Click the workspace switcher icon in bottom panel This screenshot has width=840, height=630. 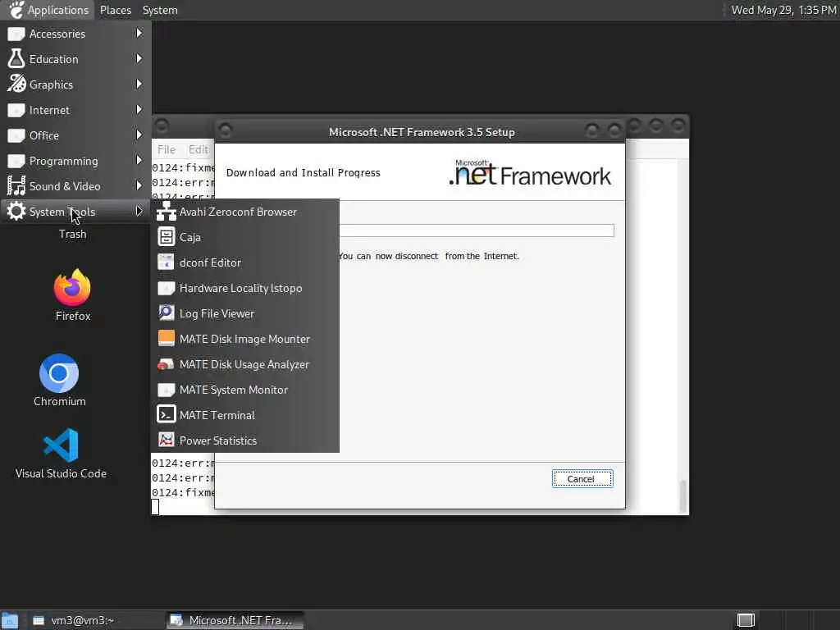click(746, 620)
